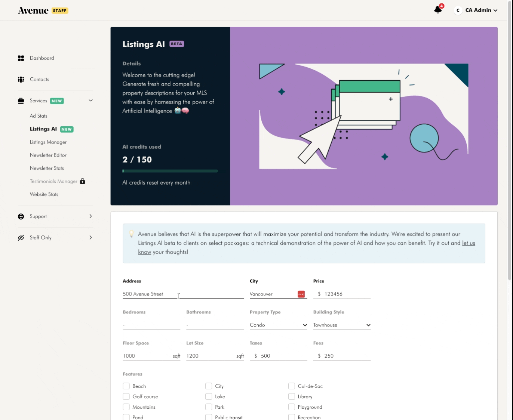Viewport: 513px width, 420px height.
Task: Open Listings Manager
Action: coord(48,142)
